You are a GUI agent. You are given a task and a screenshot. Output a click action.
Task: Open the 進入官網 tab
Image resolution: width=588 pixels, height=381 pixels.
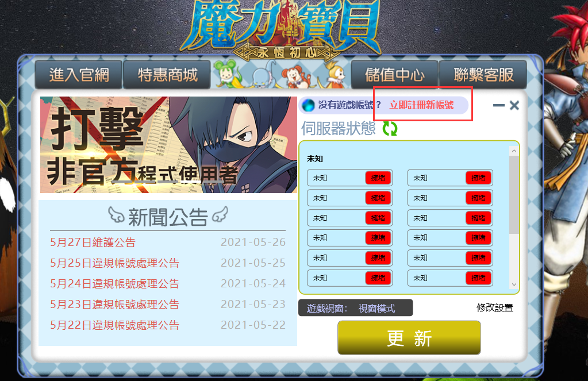coord(79,75)
